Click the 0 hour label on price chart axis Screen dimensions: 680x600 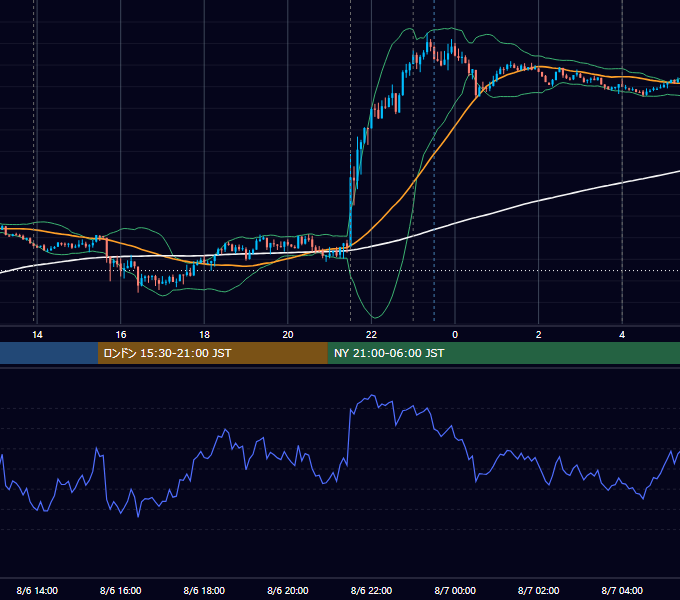(x=455, y=335)
